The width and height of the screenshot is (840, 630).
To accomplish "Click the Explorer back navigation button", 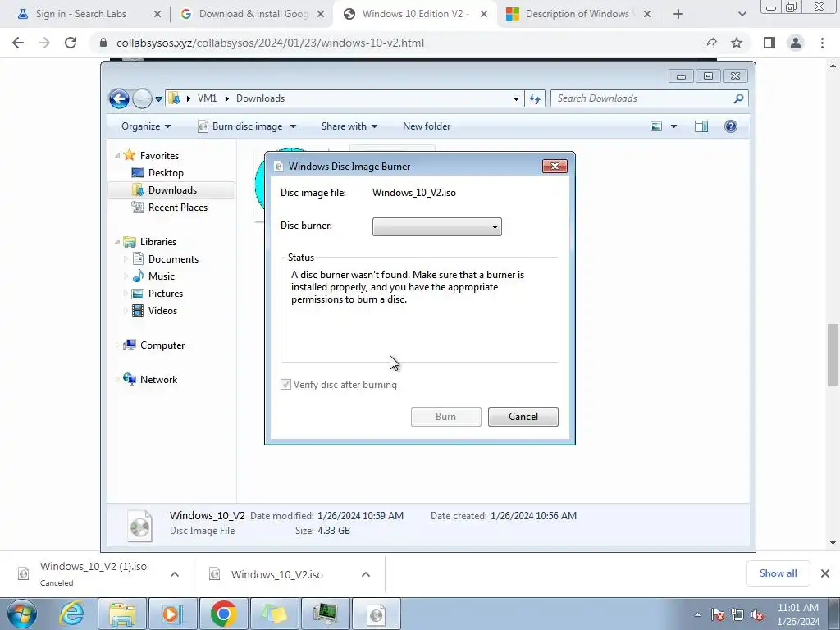I will pos(119,98).
